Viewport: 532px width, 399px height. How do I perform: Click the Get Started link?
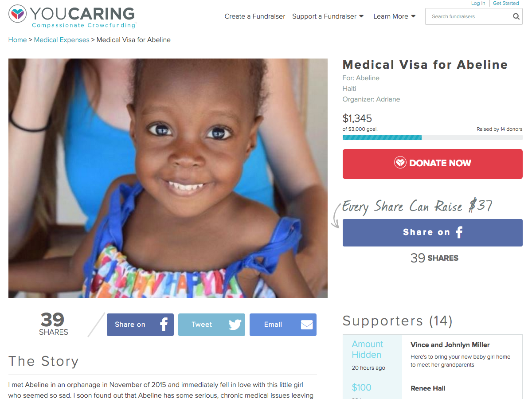pyautogui.click(x=506, y=3)
